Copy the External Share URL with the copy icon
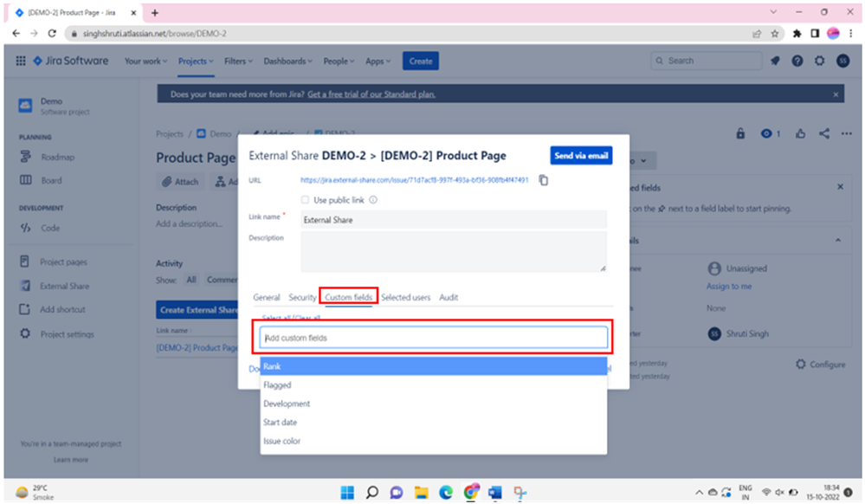 click(x=544, y=180)
